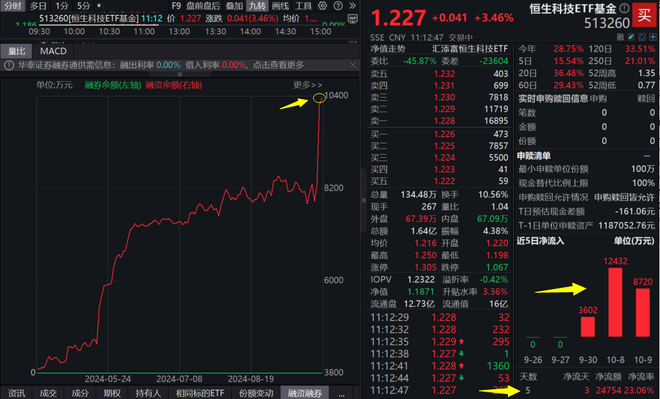The image size is (660, 399).
Task: Click the 叠加 overlay tool
Action: (x=234, y=6)
